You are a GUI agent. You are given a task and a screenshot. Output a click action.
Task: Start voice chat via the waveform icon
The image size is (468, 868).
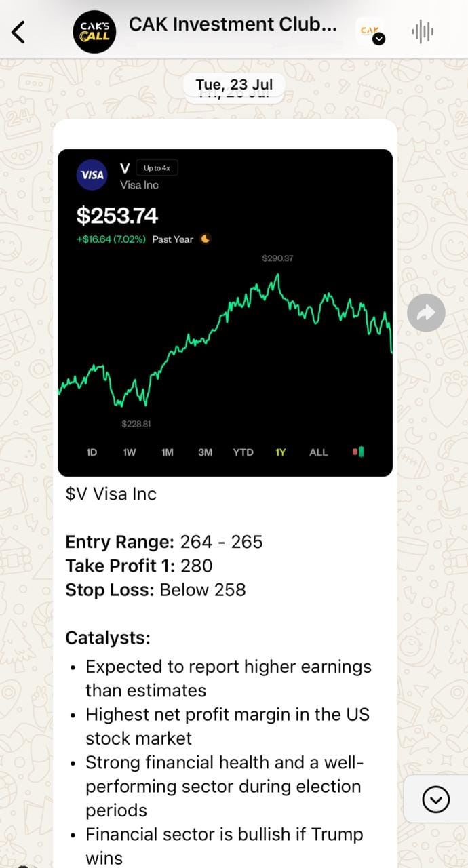click(423, 31)
